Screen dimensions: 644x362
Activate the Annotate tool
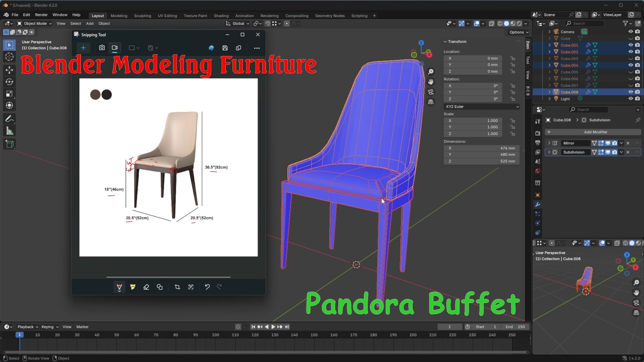pos(9,119)
